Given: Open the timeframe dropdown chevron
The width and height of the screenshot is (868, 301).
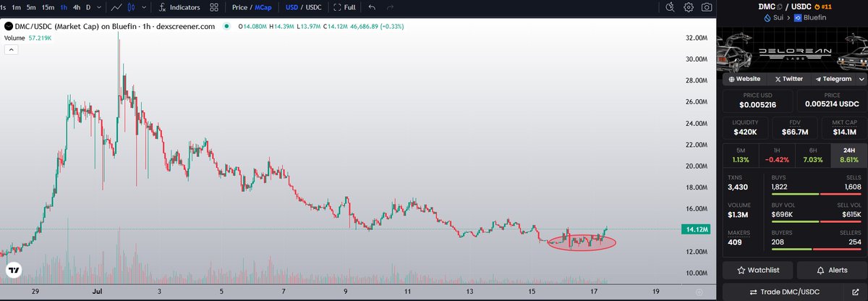Looking at the screenshot, I should 99,7.
